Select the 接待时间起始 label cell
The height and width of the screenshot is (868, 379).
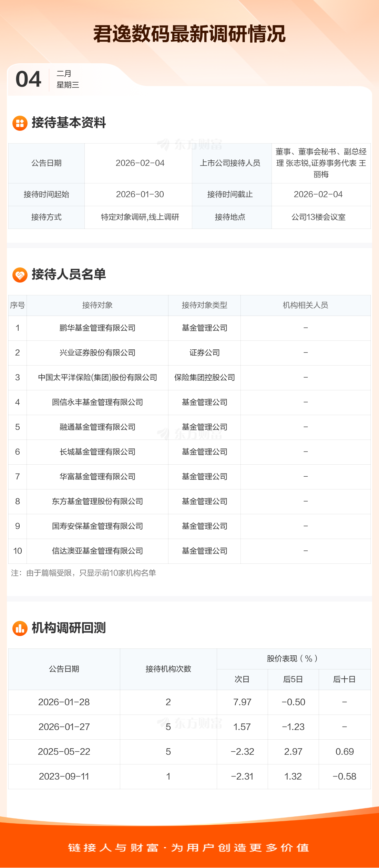click(47, 194)
